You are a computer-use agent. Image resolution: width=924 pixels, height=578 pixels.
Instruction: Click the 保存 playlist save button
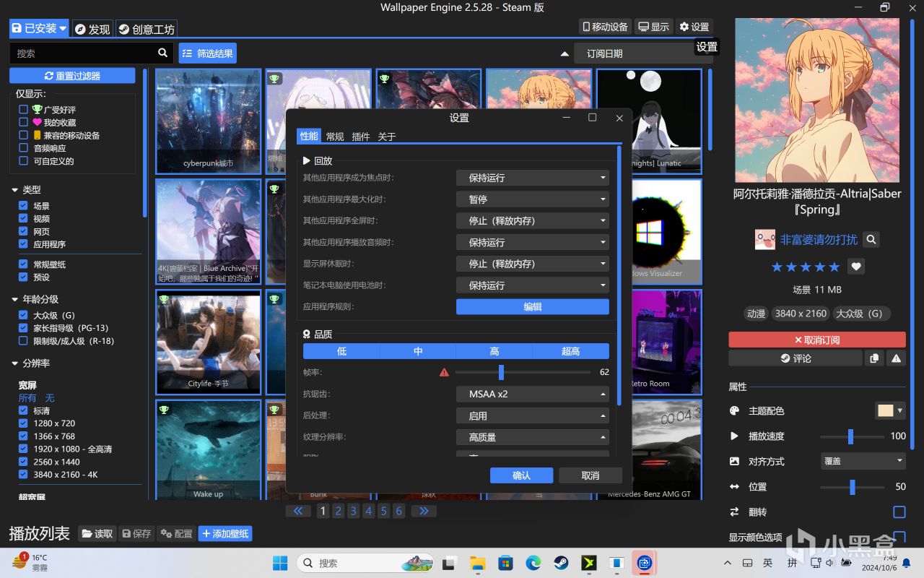[136, 533]
